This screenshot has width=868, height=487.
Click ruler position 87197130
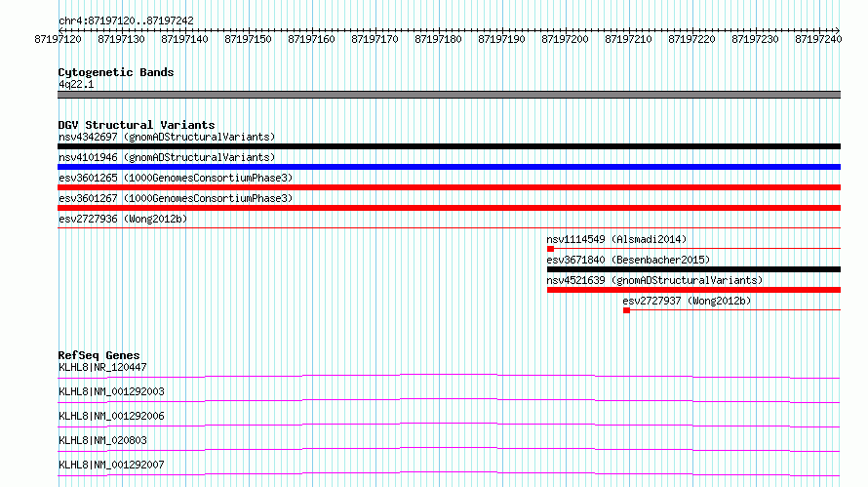point(121,39)
